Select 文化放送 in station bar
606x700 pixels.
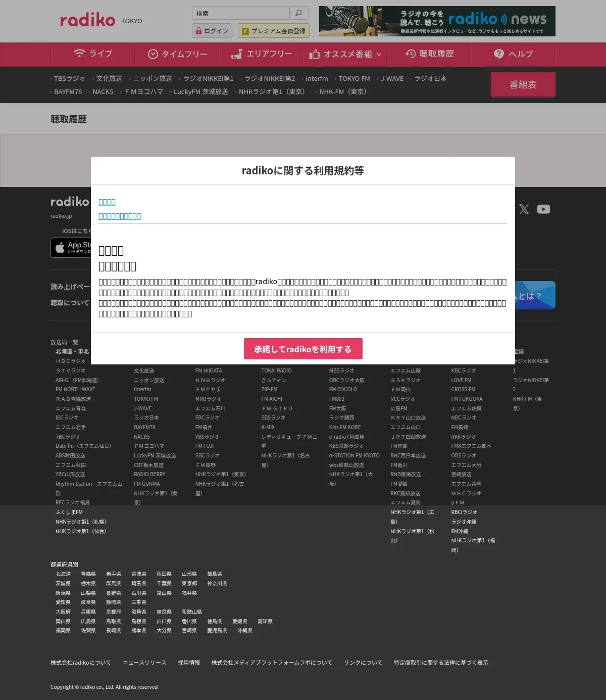(109, 79)
